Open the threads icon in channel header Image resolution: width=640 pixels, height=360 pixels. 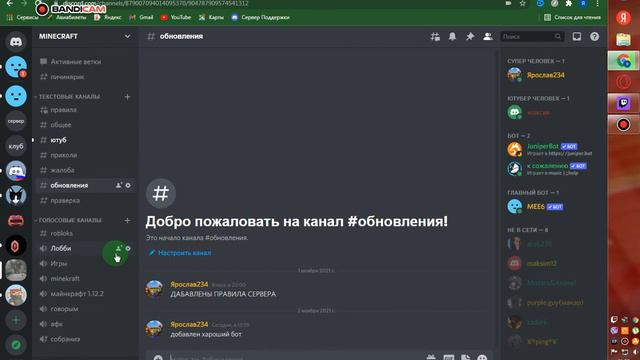[x=435, y=37]
